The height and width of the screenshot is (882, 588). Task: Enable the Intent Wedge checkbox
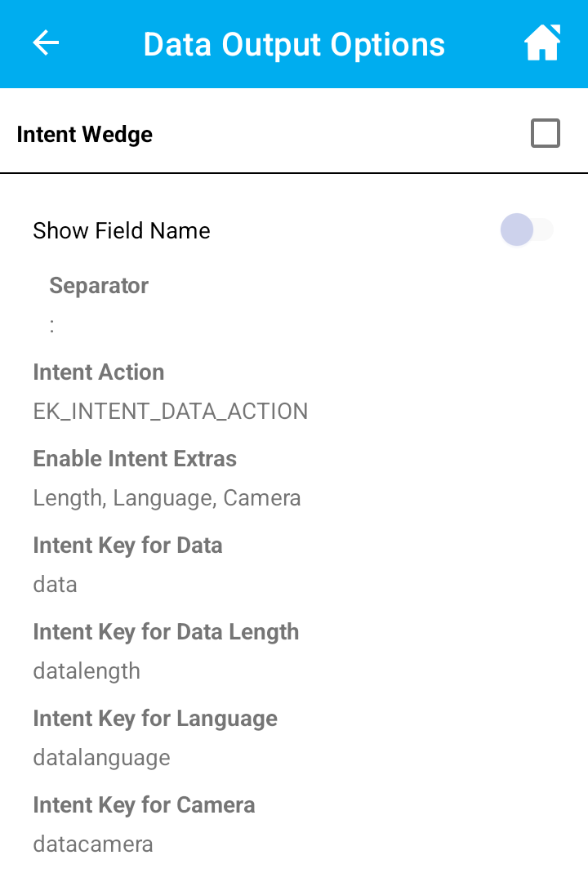click(546, 133)
